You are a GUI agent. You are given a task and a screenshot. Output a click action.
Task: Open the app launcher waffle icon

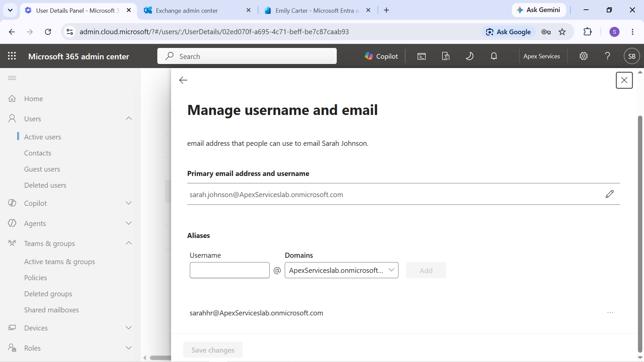[12, 56]
